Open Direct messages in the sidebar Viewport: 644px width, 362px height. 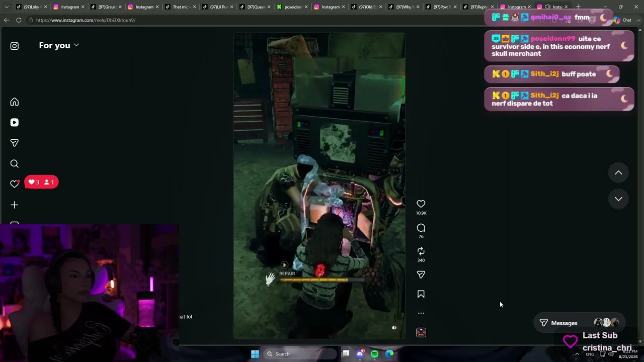coord(15,143)
